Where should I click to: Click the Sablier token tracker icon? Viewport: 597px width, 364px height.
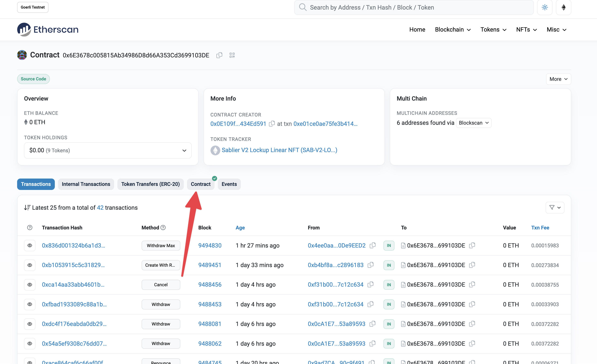(x=215, y=150)
